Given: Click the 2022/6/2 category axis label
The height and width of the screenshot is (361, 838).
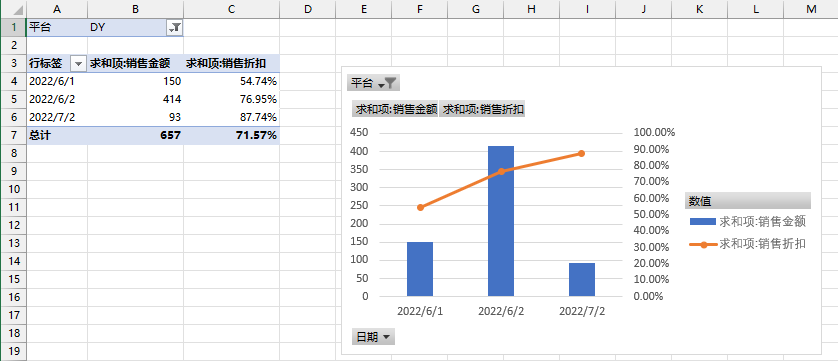Looking at the screenshot, I should (501, 311).
